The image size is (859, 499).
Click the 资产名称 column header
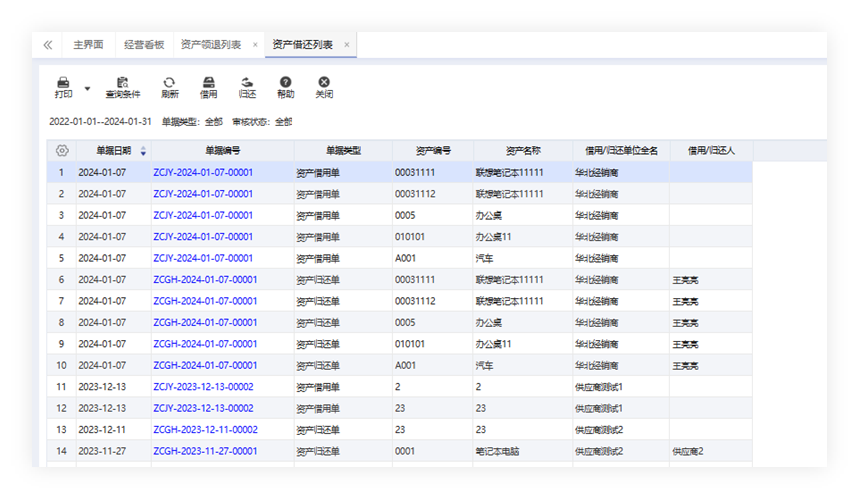(522, 151)
